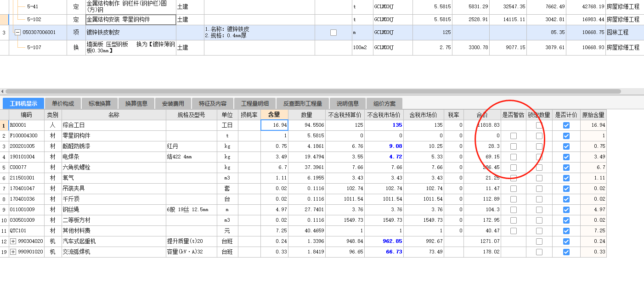Enable 锁定数量 for 综合工日
Viewport: 644px width, 292px height.
[539, 125]
